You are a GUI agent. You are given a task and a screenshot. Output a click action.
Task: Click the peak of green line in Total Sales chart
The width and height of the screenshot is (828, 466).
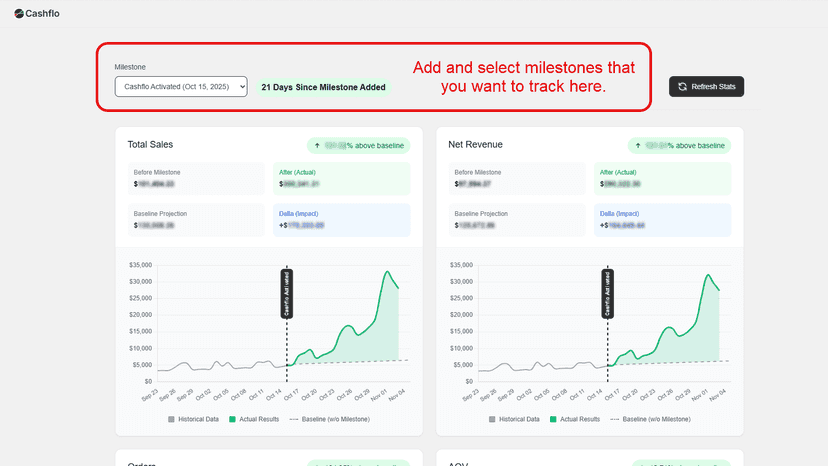388,272
